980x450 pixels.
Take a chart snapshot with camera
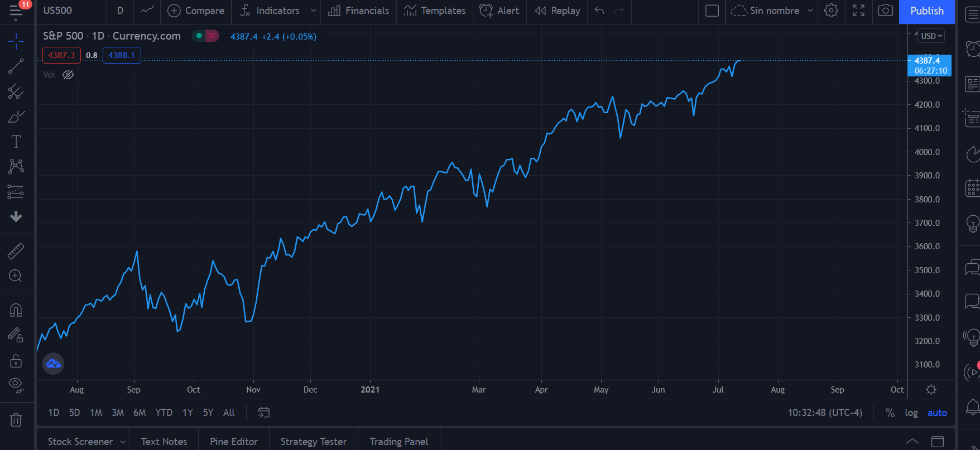(x=886, y=11)
